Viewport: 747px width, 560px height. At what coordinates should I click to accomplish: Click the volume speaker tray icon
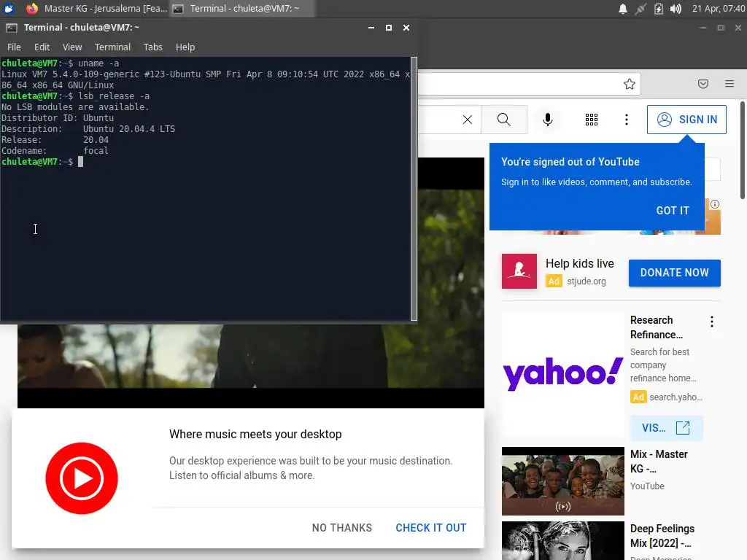pos(676,9)
